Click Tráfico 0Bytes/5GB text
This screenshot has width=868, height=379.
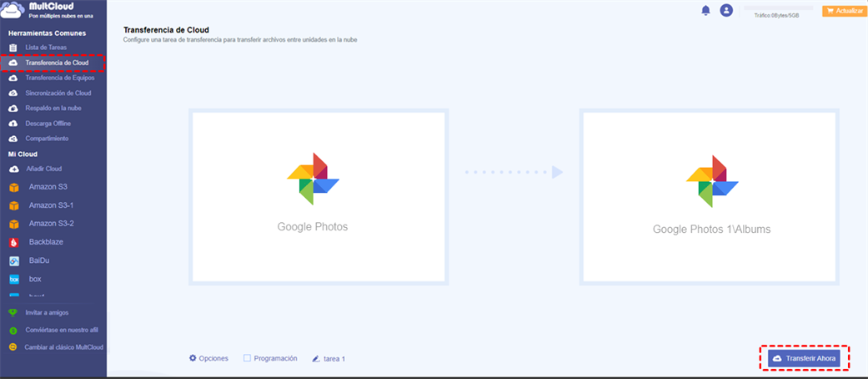click(x=776, y=16)
